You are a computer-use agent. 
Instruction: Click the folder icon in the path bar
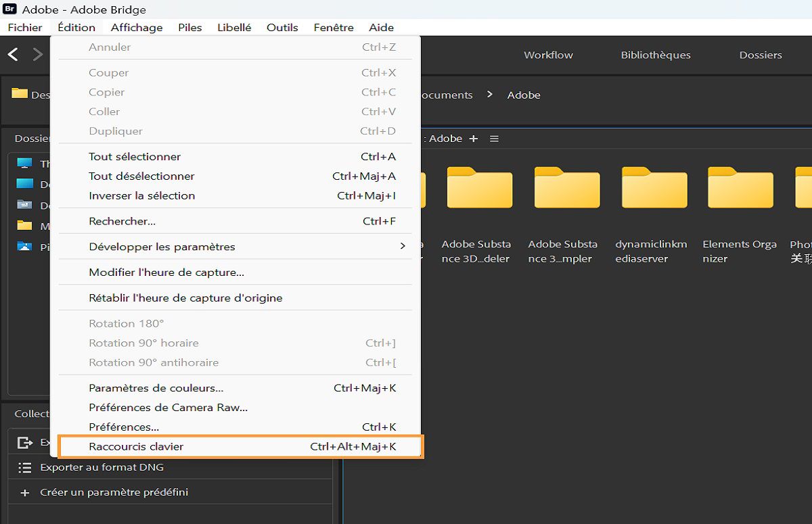point(20,94)
